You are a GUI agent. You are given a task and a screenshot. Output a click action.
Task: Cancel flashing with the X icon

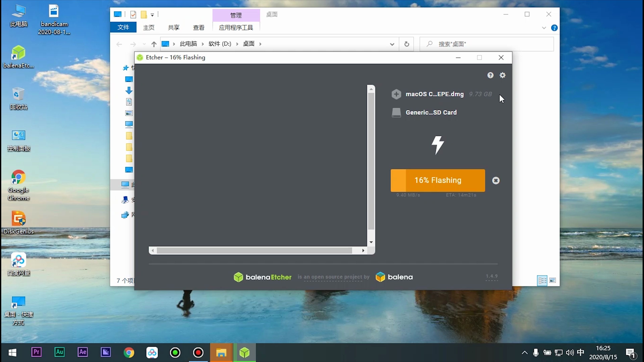(496, 180)
